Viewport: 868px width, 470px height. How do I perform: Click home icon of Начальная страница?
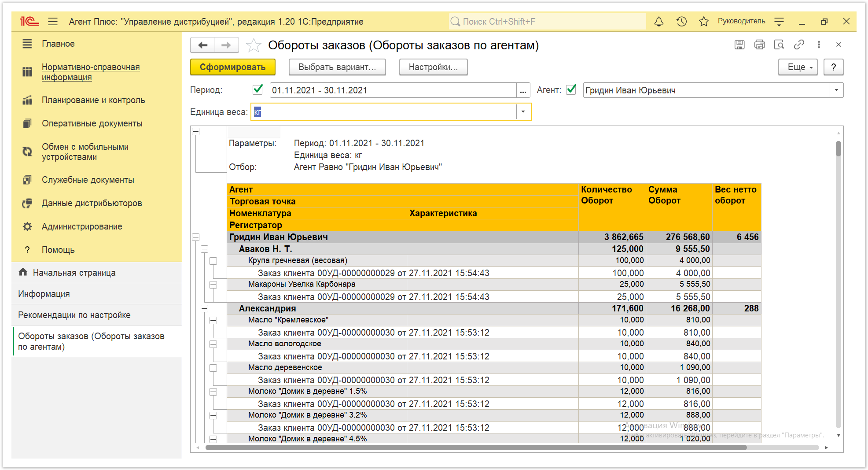[23, 272]
